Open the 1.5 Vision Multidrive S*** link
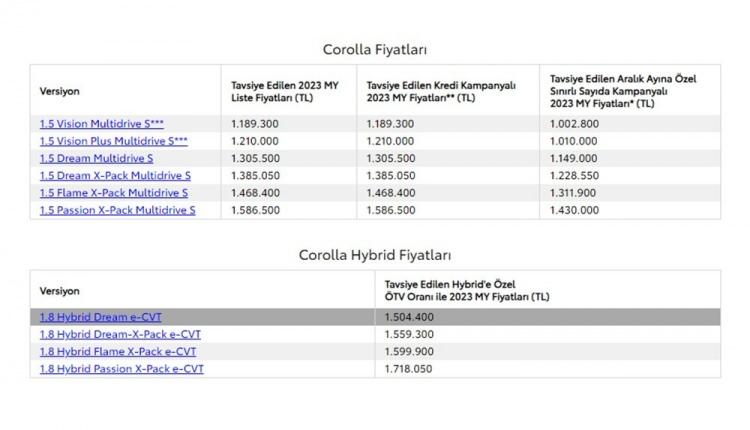The width and height of the screenshot is (750, 430). coord(101,124)
